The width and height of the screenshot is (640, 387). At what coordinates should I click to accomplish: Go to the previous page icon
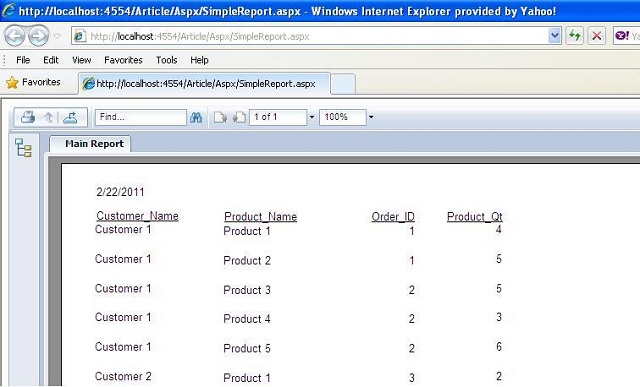239,118
